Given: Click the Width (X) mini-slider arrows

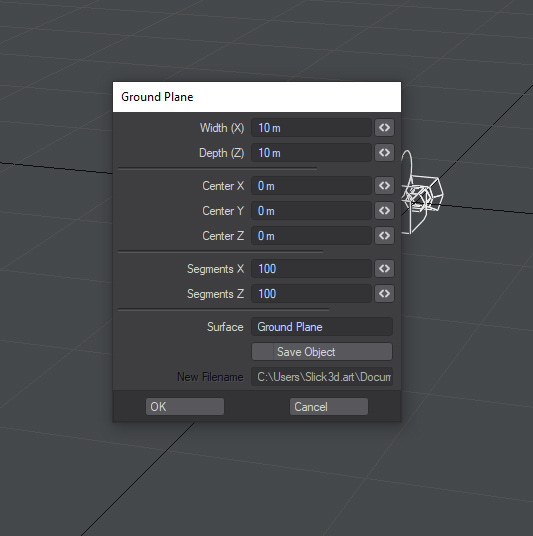Looking at the screenshot, I should pyautogui.click(x=384, y=128).
